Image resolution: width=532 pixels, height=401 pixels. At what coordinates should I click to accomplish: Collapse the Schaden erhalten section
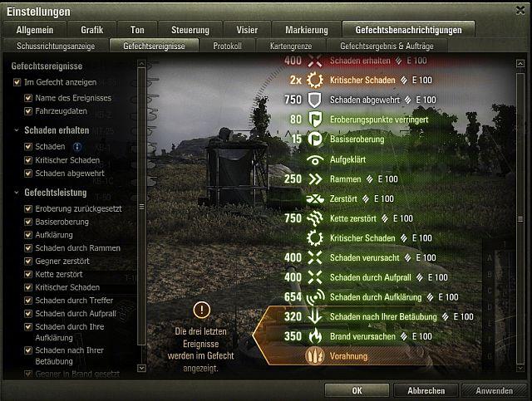tap(17, 130)
